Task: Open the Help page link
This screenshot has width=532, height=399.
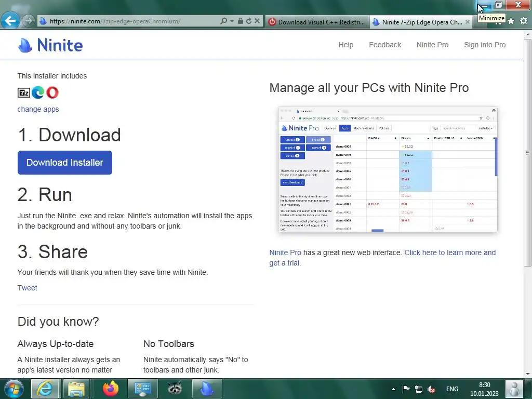Action: pyautogui.click(x=345, y=45)
